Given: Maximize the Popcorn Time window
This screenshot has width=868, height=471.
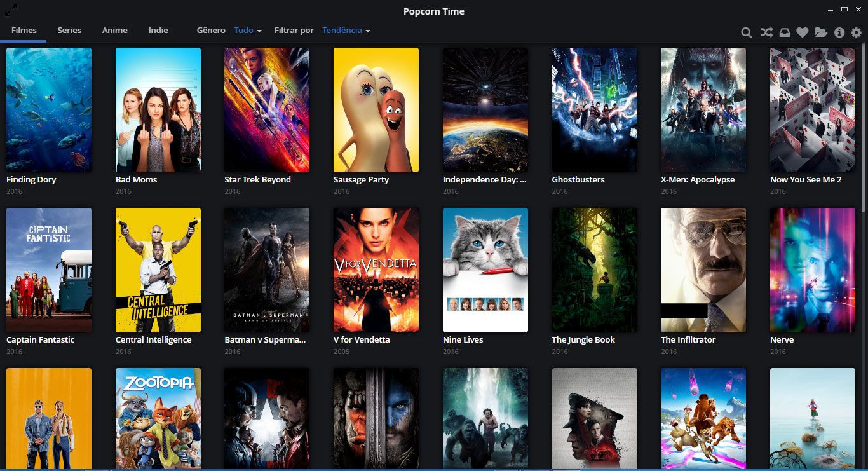Looking at the screenshot, I should 844,9.
